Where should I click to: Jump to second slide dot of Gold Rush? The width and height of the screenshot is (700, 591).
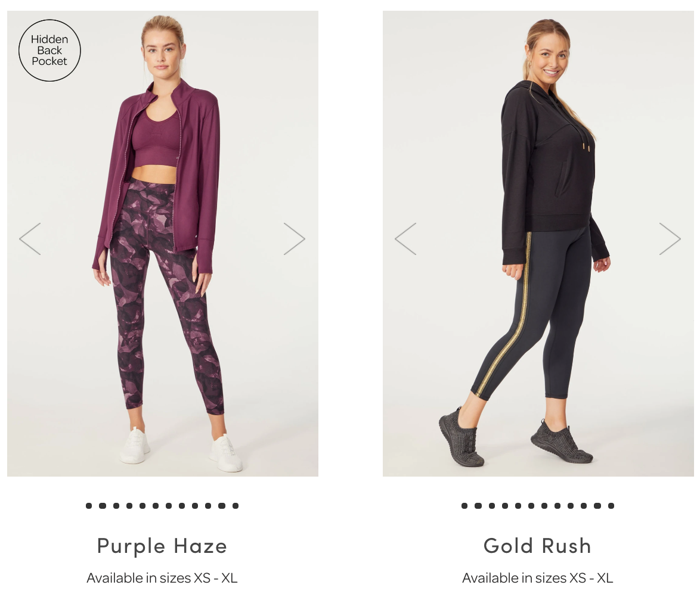tap(478, 506)
